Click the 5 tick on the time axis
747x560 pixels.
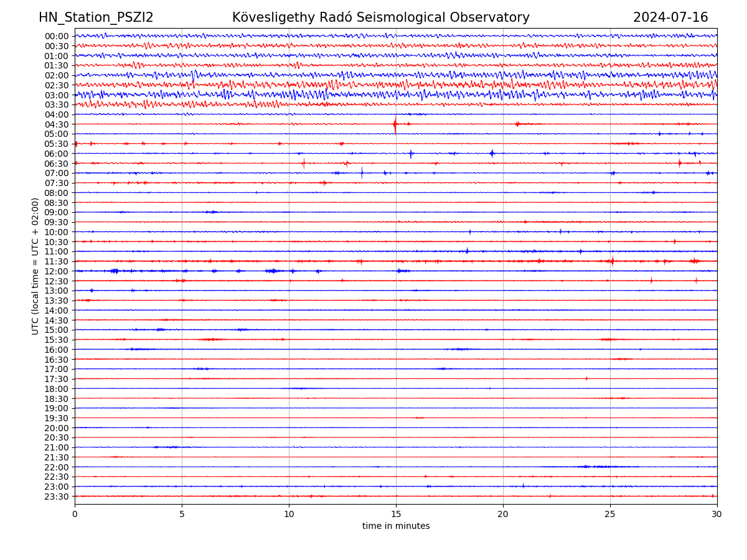coord(182,514)
